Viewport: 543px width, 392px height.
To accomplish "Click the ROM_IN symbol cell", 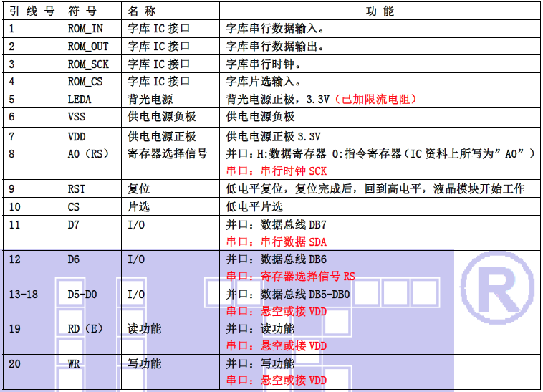I will [x=85, y=29].
